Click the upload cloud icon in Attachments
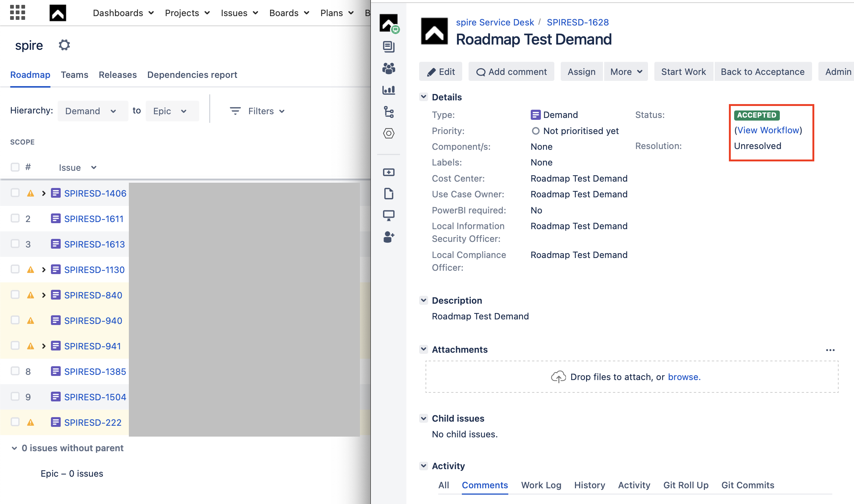The image size is (854, 504). 558,377
